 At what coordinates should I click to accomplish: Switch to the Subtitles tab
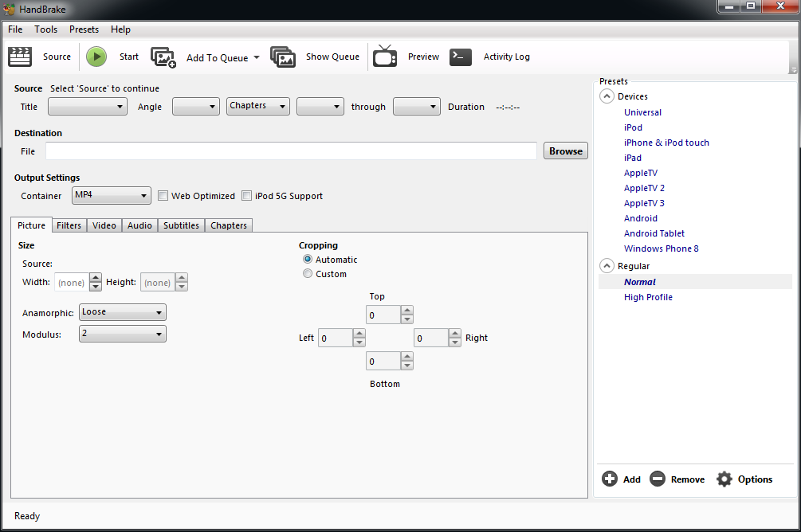coord(182,225)
